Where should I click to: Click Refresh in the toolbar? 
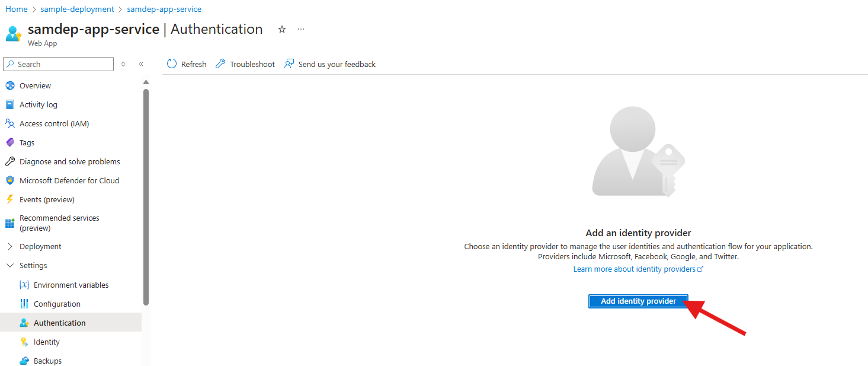pos(187,64)
